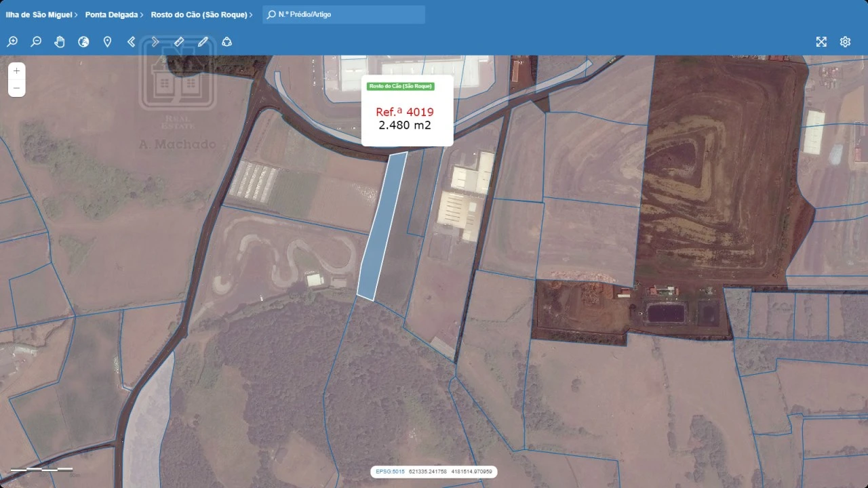Select the zoom out magnifier tool
The width and height of the screenshot is (868, 488).
coord(36,42)
